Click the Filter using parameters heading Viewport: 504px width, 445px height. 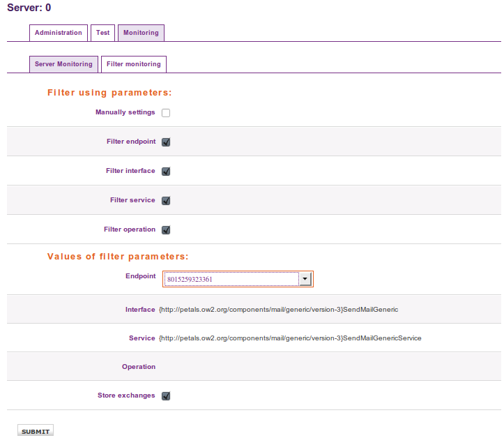(x=109, y=93)
